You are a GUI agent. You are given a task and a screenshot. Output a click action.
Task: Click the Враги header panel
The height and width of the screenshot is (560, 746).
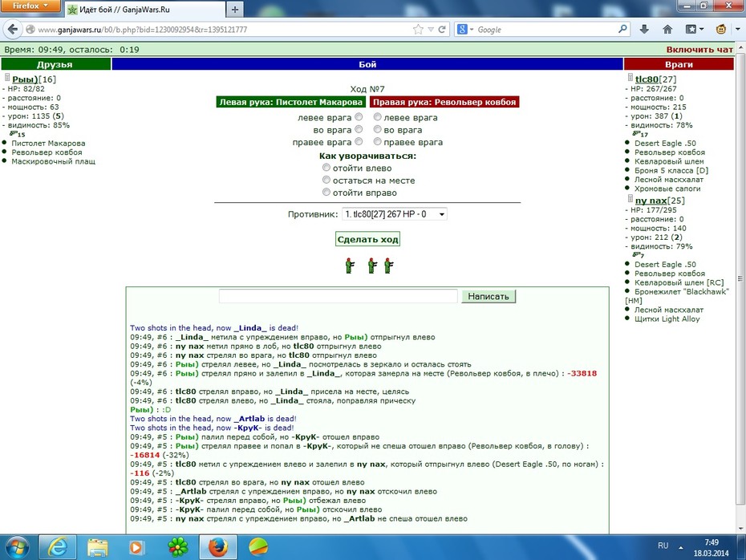point(679,64)
